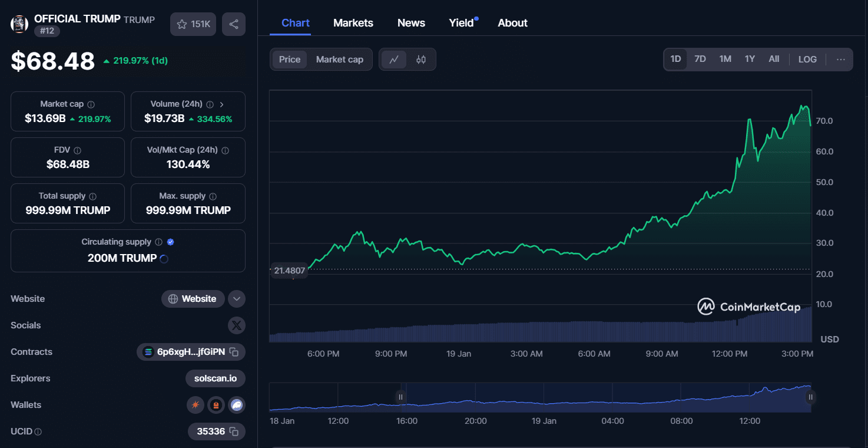Add TRUMP to watchlist star button
Viewport: 868px width, 448px height.
click(193, 24)
